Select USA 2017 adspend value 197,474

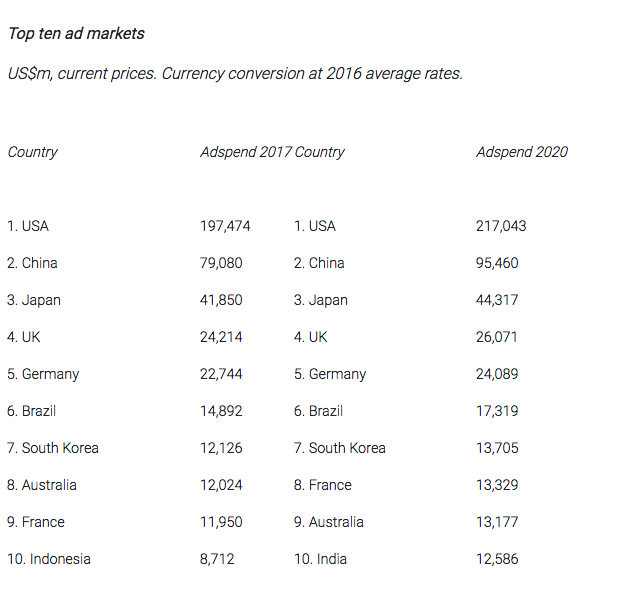click(x=225, y=226)
